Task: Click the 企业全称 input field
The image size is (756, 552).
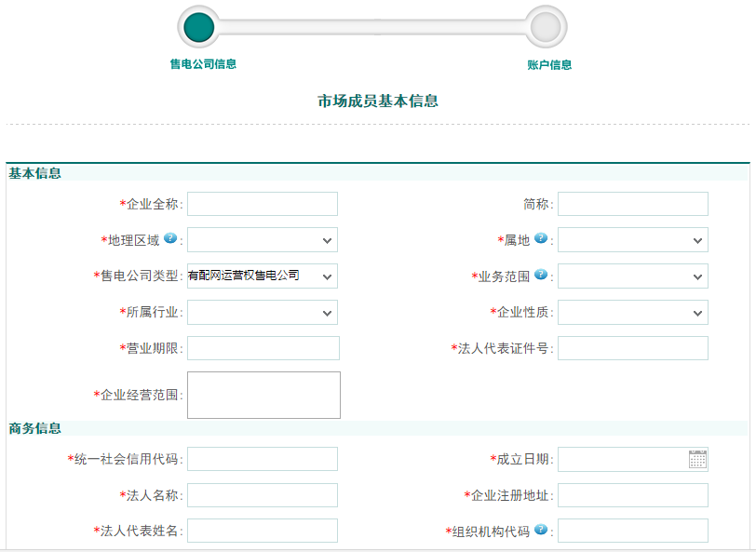Action: click(262, 204)
